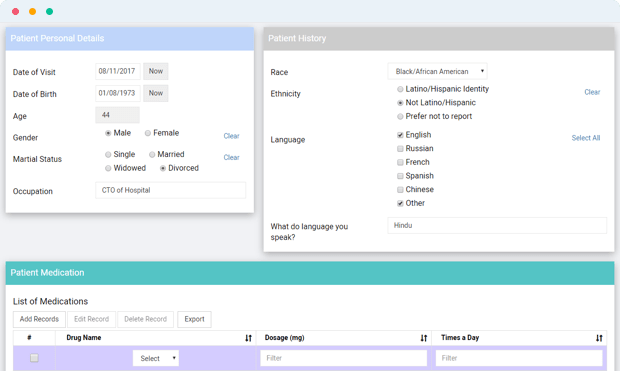
Task: Click Now button for Date of Visit
Action: [156, 71]
